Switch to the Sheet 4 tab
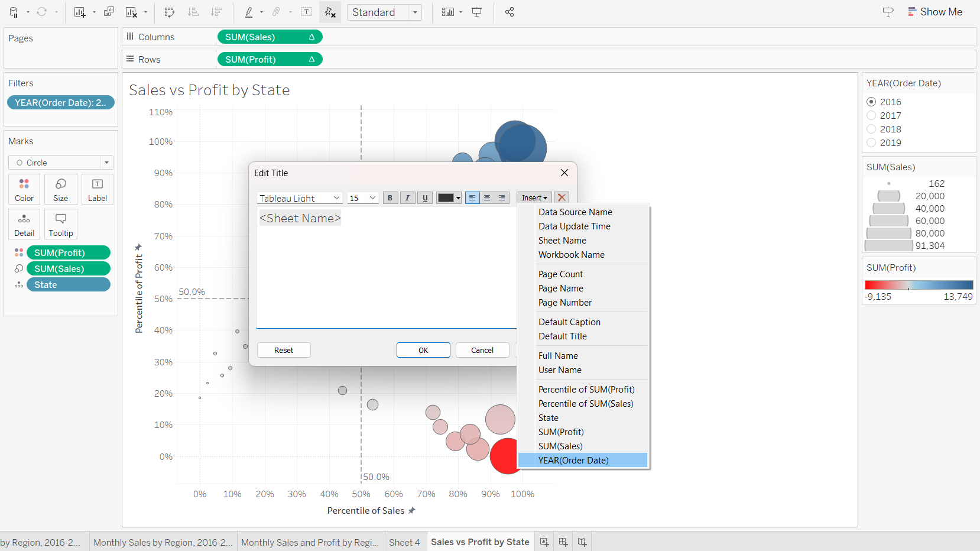980x551 pixels. [404, 542]
